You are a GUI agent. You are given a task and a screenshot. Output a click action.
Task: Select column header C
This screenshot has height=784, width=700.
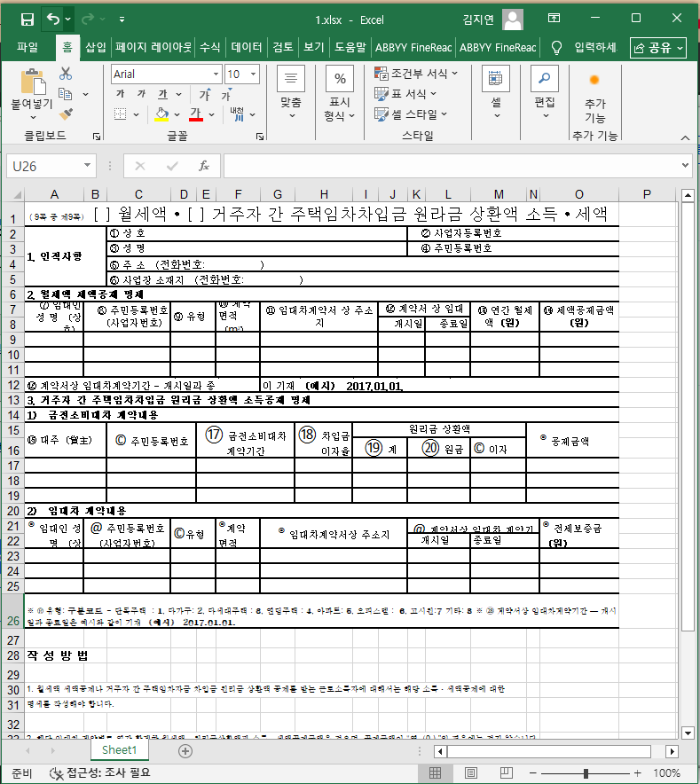(138, 194)
